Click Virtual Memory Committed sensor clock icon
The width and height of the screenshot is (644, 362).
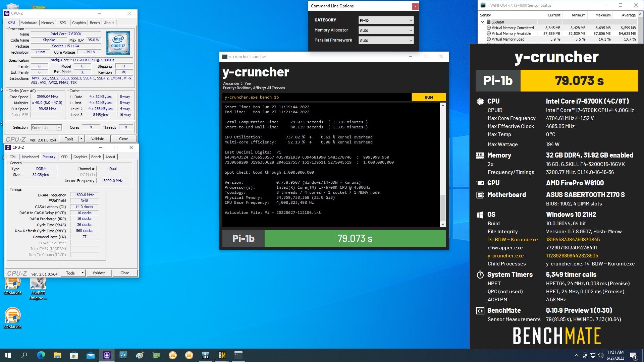(x=489, y=28)
